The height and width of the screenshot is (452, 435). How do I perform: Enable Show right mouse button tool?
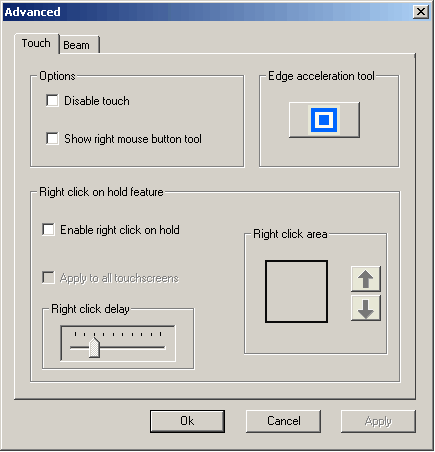(x=52, y=138)
